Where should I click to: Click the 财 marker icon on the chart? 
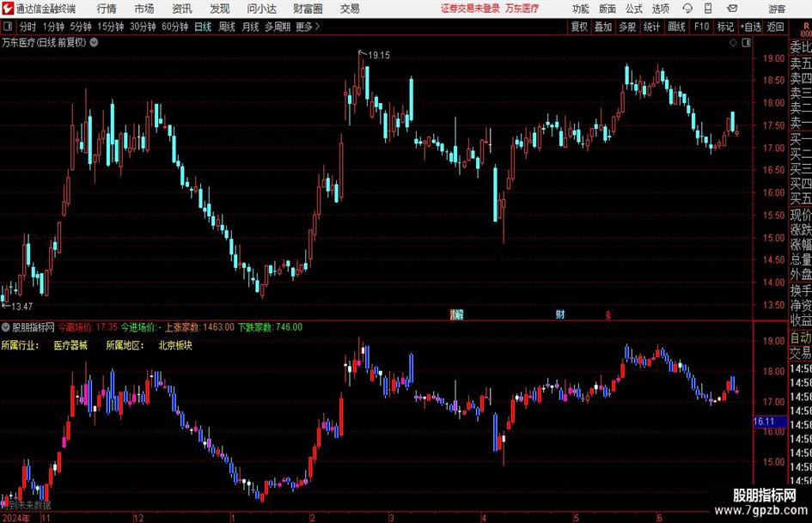pyautogui.click(x=559, y=314)
